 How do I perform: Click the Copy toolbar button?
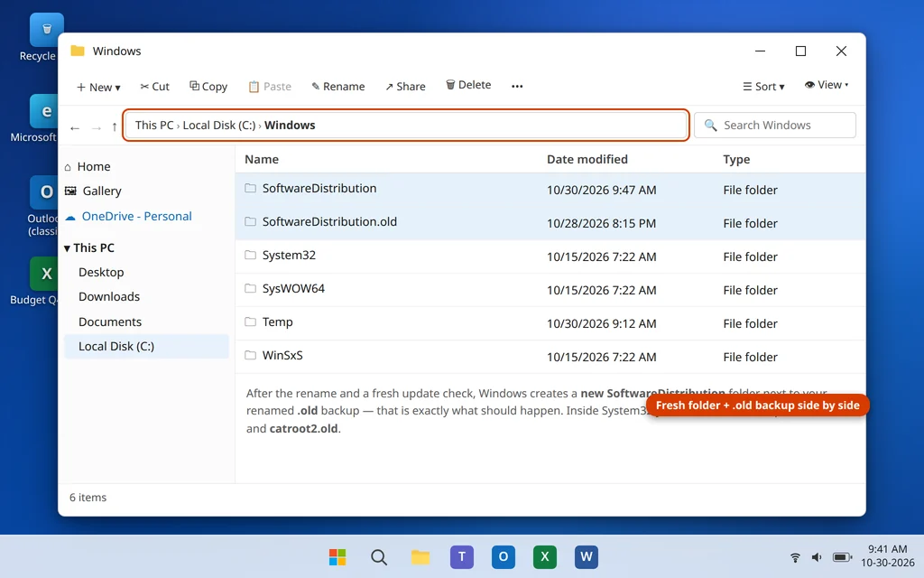coord(208,87)
